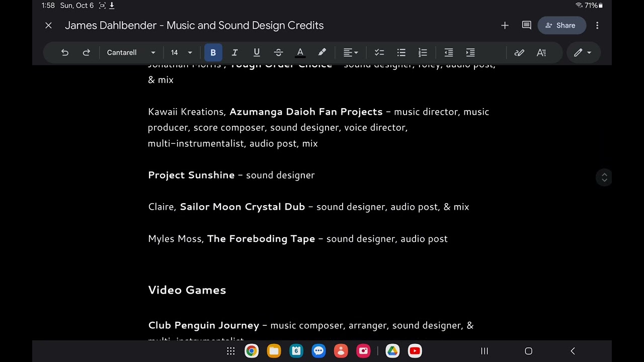Image resolution: width=644 pixels, height=362 pixels.
Task: Redo the last action
Action: [87, 52]
